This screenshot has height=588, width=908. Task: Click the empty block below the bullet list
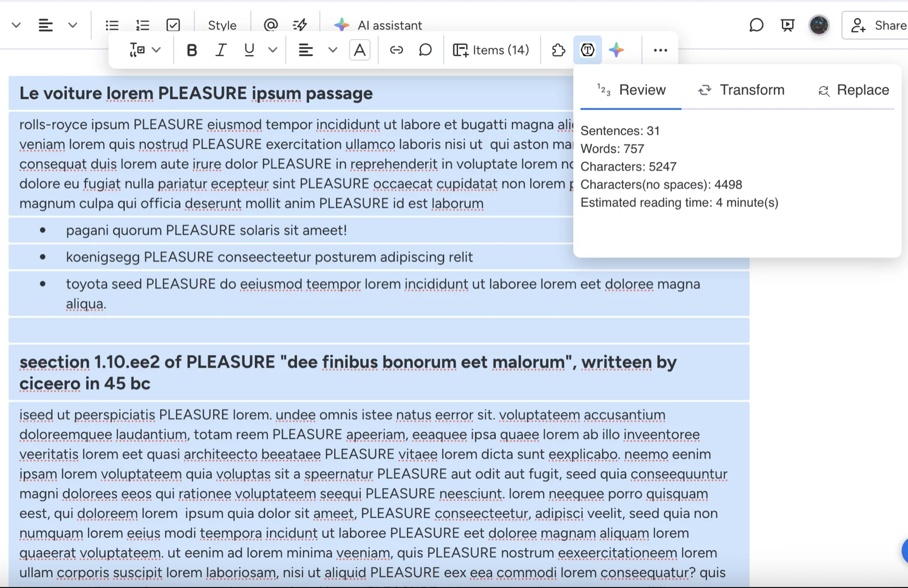pos(379,330)
